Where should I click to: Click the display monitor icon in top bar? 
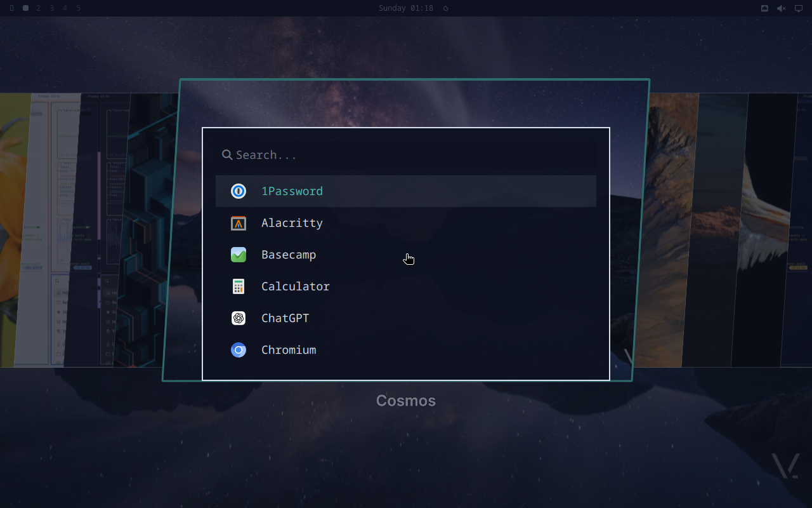(799, 8)
